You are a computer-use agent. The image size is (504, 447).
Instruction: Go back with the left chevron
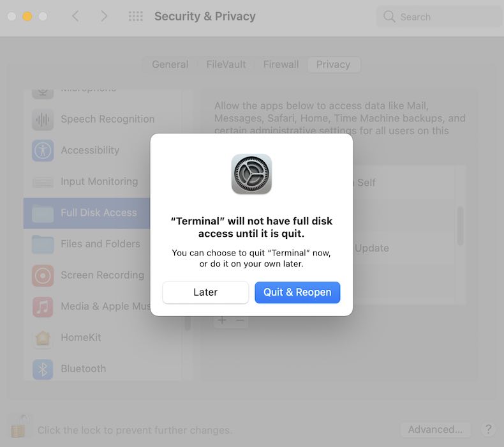point(76,16)
